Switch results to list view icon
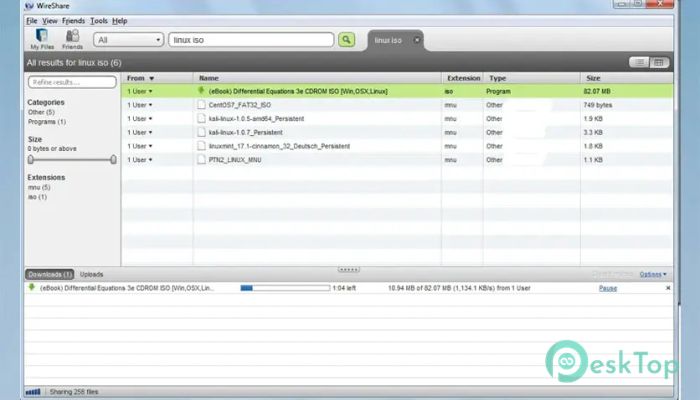Viewport: 700px width, 400px height. tap(639, 62)
